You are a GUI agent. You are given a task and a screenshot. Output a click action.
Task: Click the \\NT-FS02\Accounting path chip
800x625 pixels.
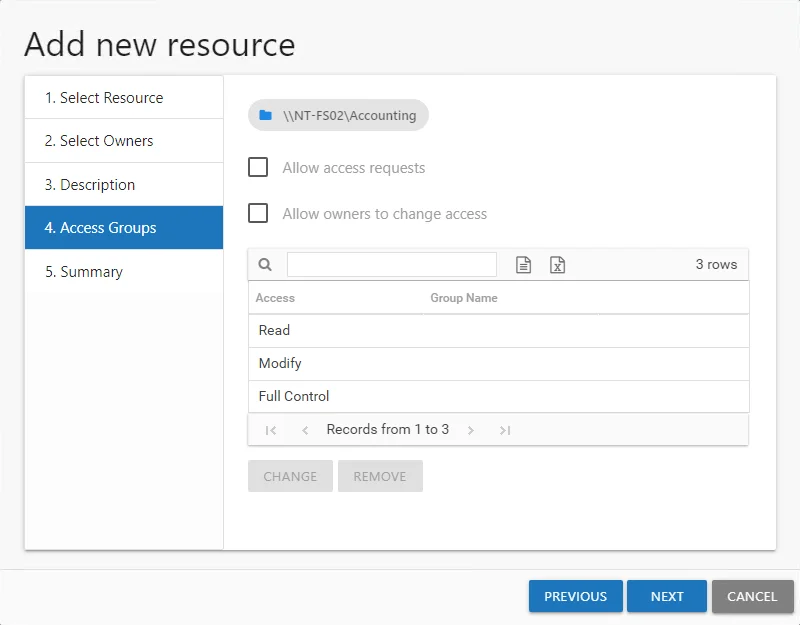(338, 115)
